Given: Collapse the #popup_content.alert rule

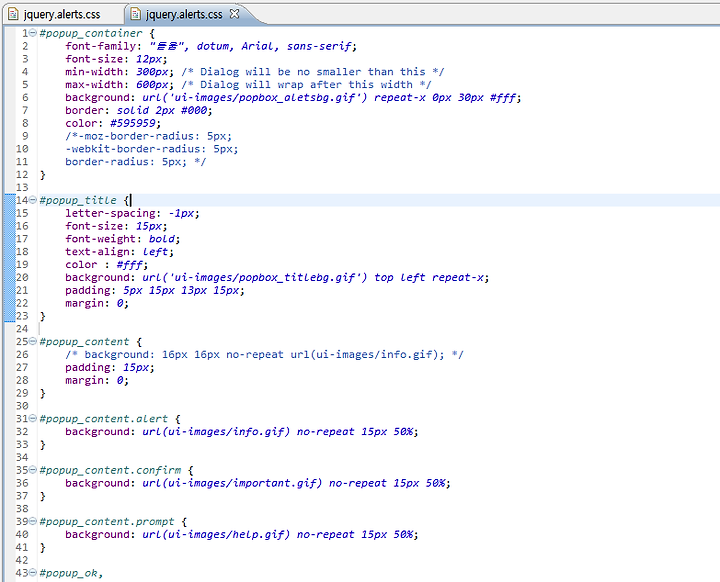Looking at the screenshot, I should tap(33, 419).
